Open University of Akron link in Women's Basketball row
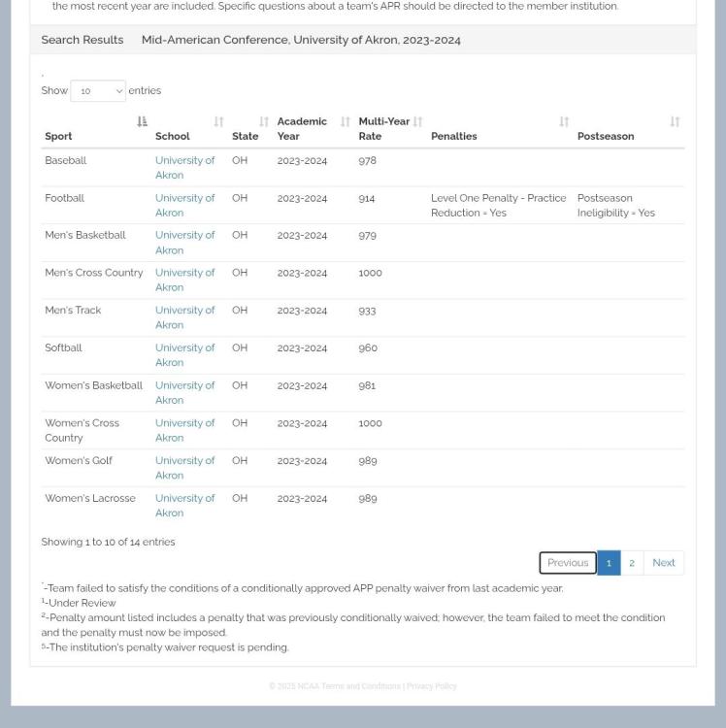726x728 pixels. (184, 393)
